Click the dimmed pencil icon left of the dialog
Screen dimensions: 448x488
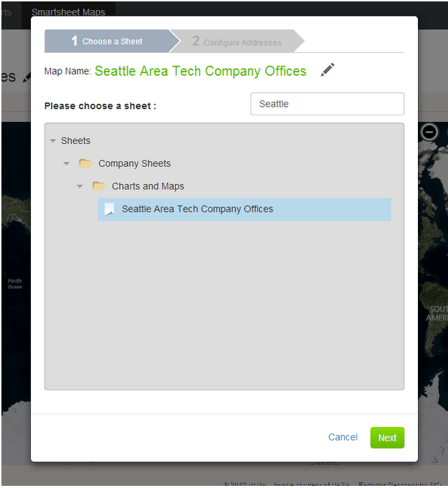[27, 77]
